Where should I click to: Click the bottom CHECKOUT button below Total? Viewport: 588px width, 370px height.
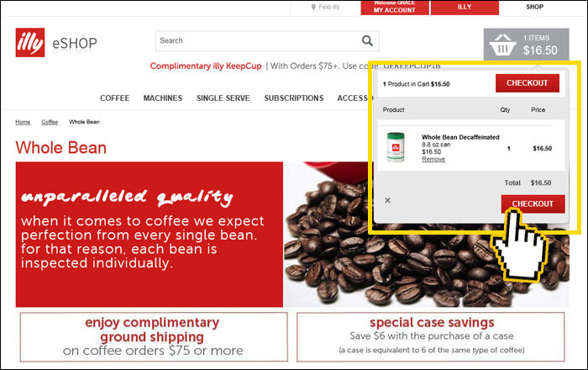coord(533,203)
